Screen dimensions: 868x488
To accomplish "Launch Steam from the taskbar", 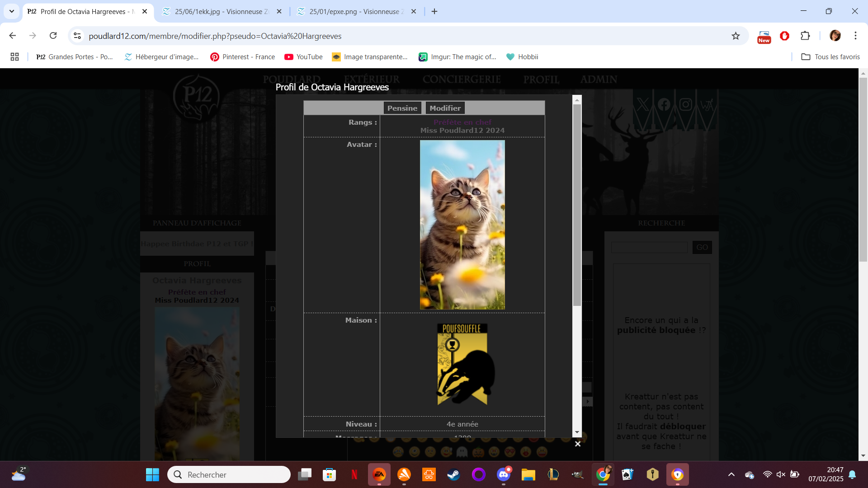I will pos(453,474).
